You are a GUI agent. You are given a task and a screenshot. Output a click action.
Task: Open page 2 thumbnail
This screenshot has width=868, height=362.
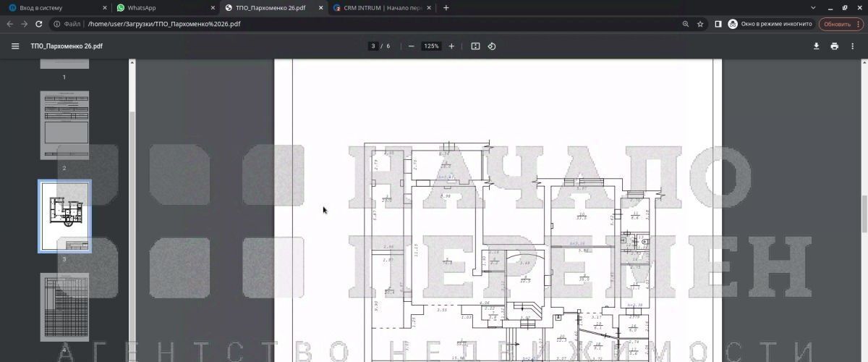(64, 125)
